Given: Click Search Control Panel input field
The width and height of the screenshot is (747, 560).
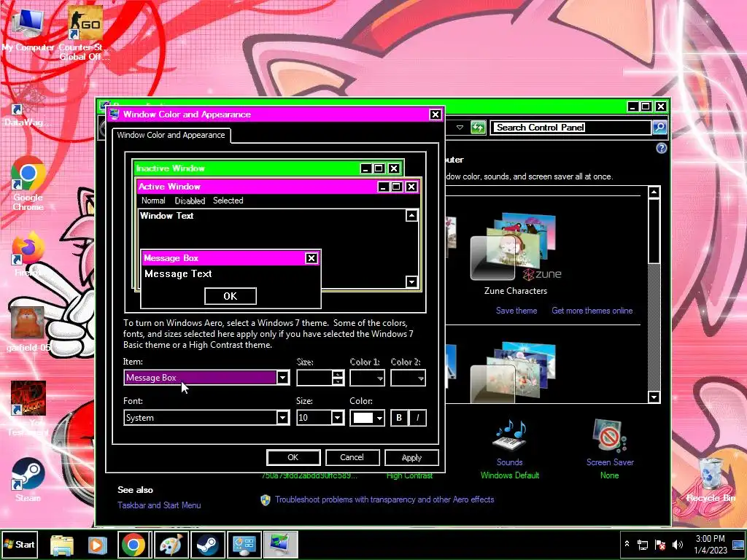Looking at the screenshot, I should point(570,127).
